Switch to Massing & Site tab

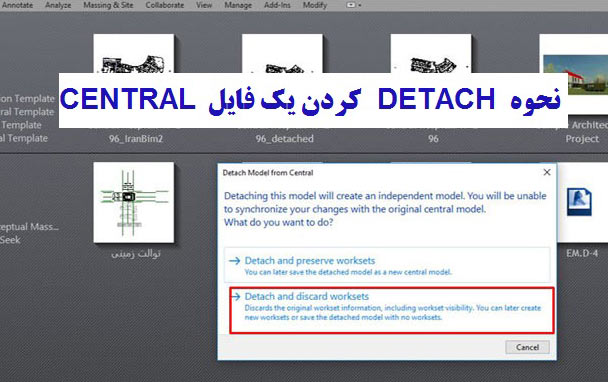pyautogui.click(x=108, y=5)
